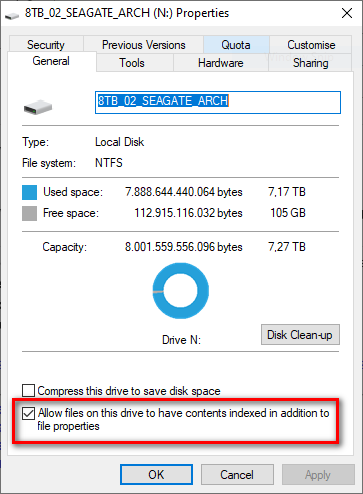Click the drive name text field
Viewport: 363px width, 494px height.
pos(218,102)
